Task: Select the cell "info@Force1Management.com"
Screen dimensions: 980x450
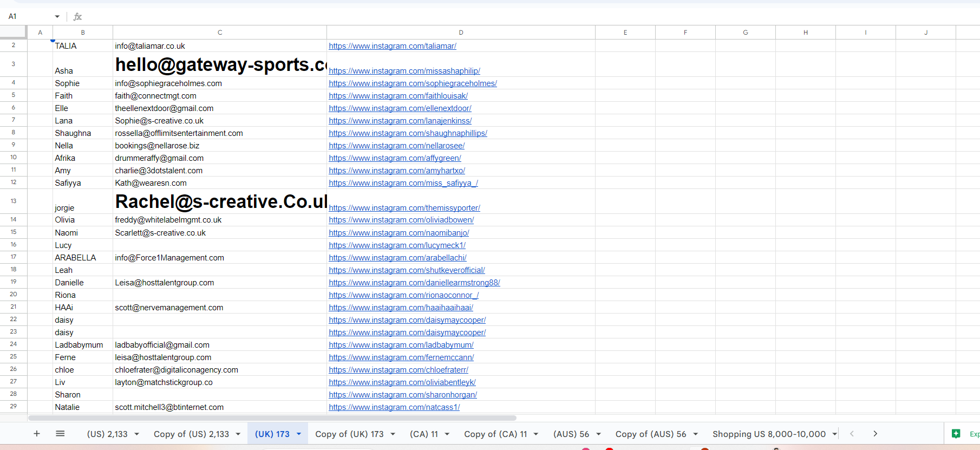Action: [x=220, y=258]
